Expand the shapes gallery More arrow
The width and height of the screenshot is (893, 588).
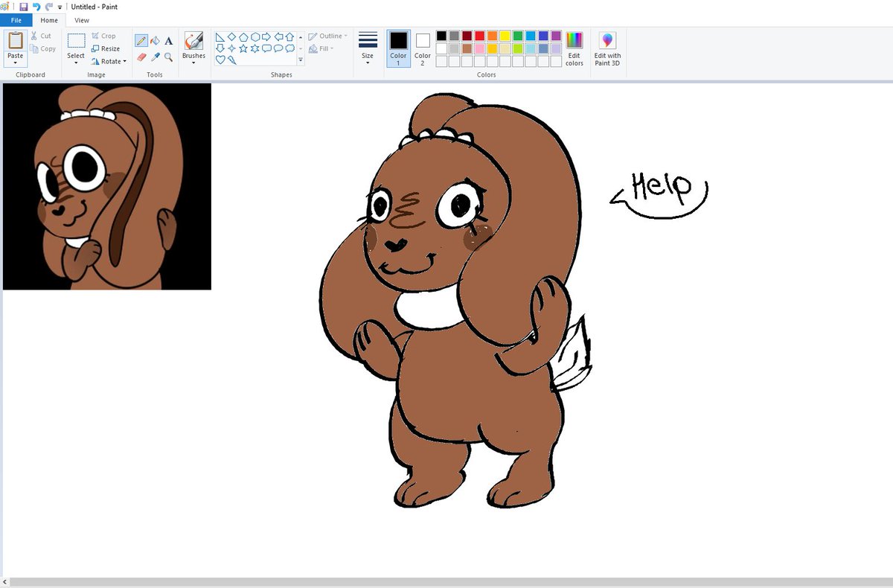tap(301, 60)
